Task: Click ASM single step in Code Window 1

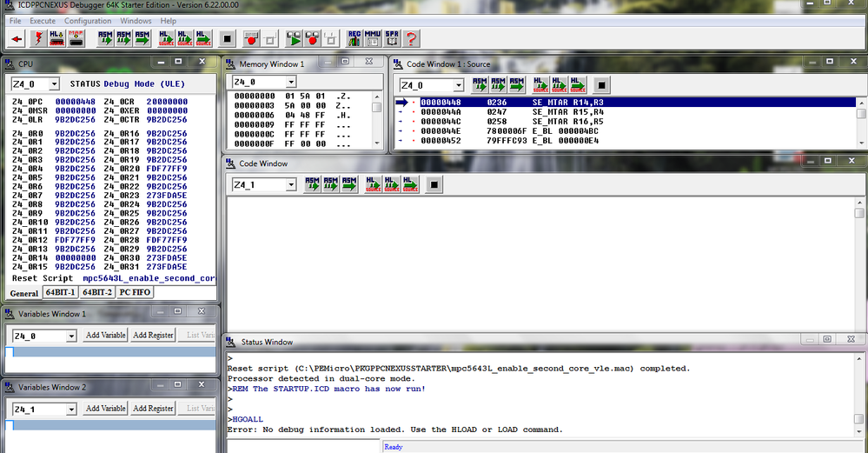Action: point(480,84)
